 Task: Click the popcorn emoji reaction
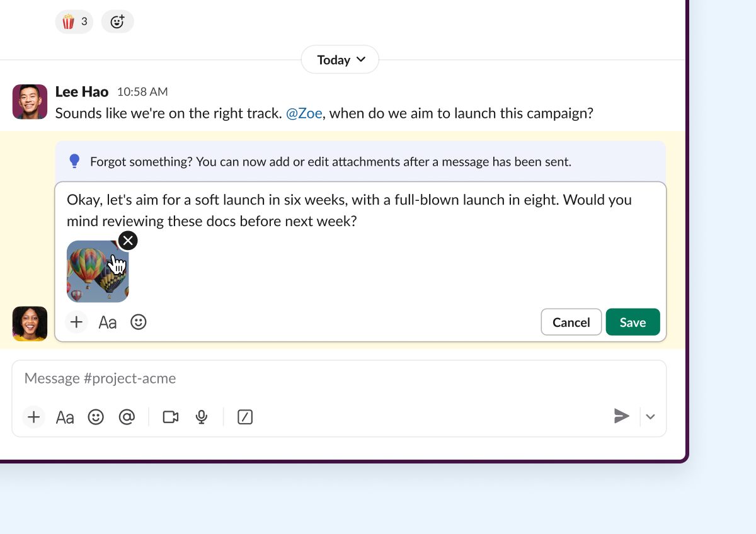point(74,22)
